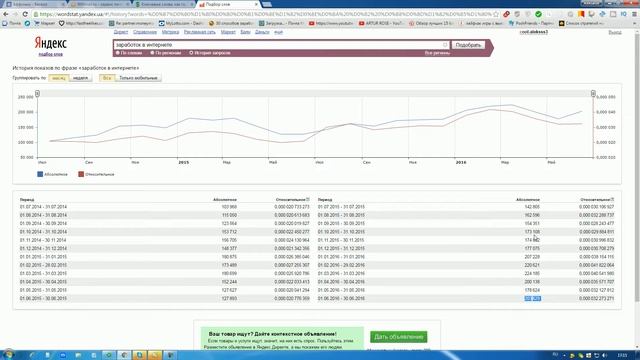Click the red extension icon after the star
Viewport: 640px width, 360px height.
(507, 14)
